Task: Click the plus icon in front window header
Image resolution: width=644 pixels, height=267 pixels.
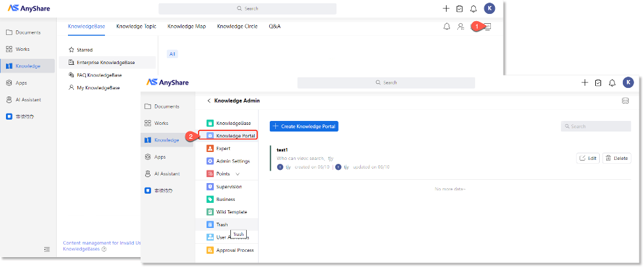Action: 585,83
